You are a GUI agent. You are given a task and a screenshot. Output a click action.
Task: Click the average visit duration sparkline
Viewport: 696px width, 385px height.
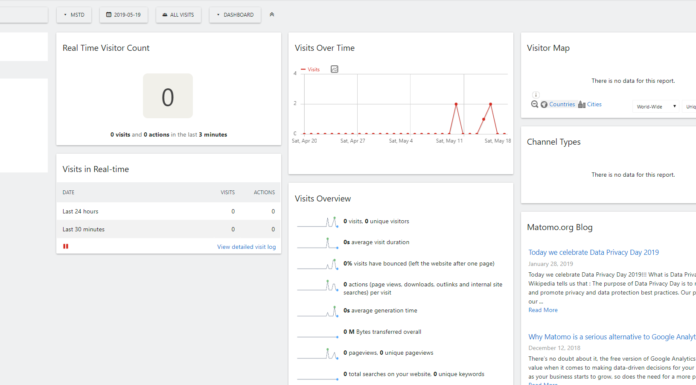pyautogui.click(x=318, y=243)
